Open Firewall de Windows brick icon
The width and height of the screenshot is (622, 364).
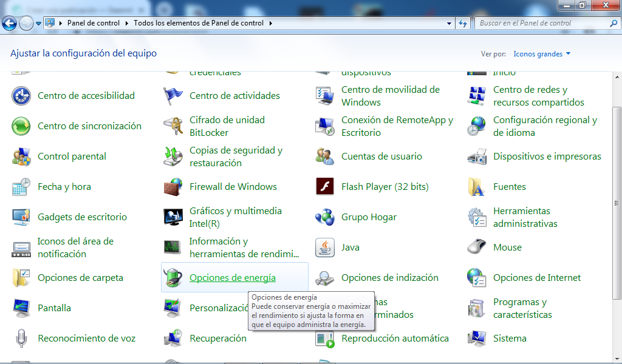tap(173, 187)
